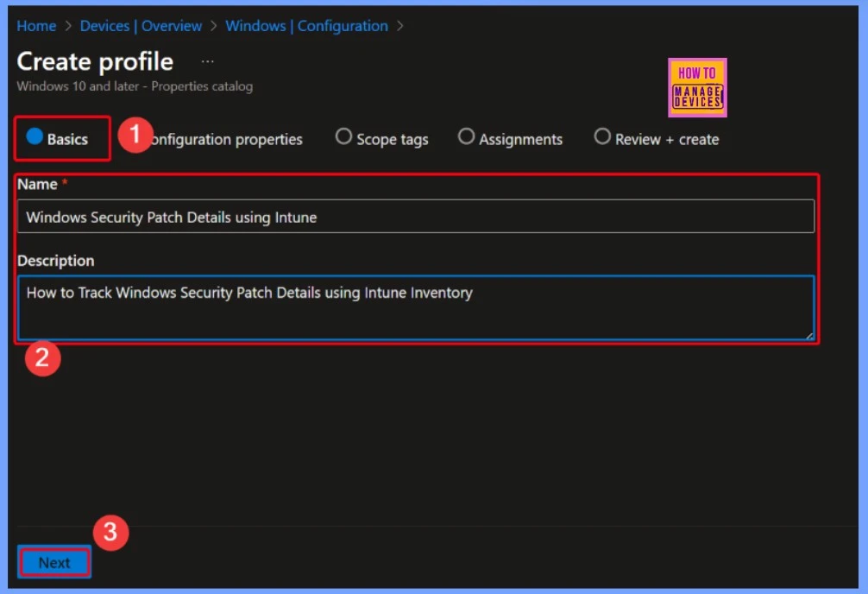The image size is (868, 594).
Task: Click the Description label
Action: click(x=56, y=261)
